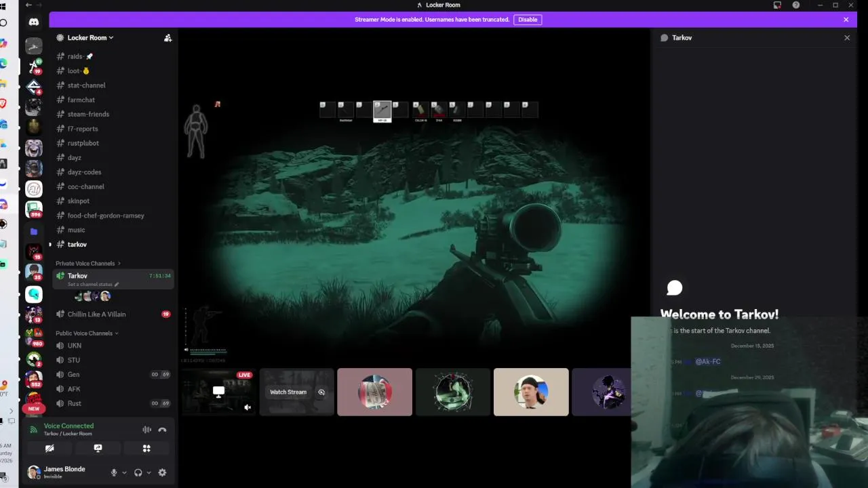Pop out the stream next to Watch Stream
Viewport: 868px width, 488px height.
(x=321, y=392)
